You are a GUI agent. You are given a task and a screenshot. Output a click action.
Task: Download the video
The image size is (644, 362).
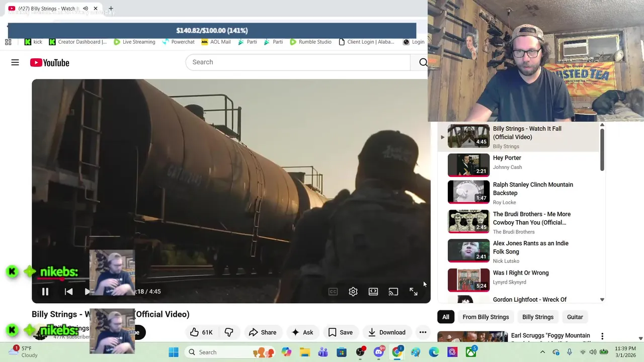point(387,332)
